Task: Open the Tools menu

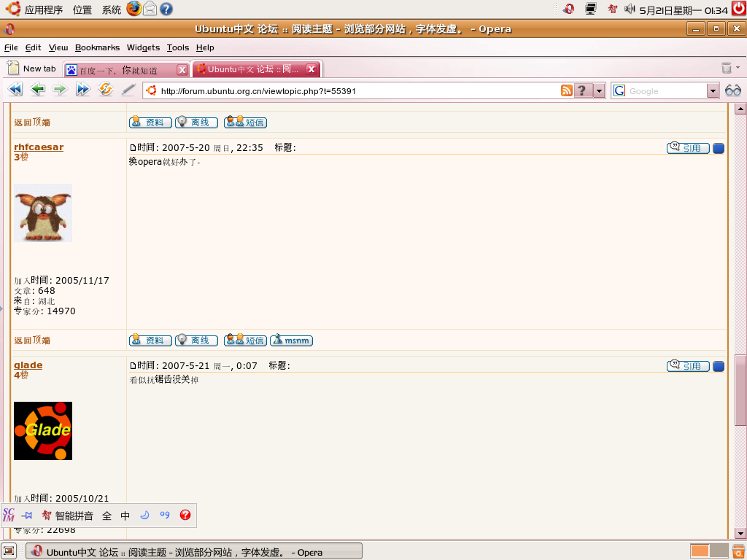Action: point(178,47)
